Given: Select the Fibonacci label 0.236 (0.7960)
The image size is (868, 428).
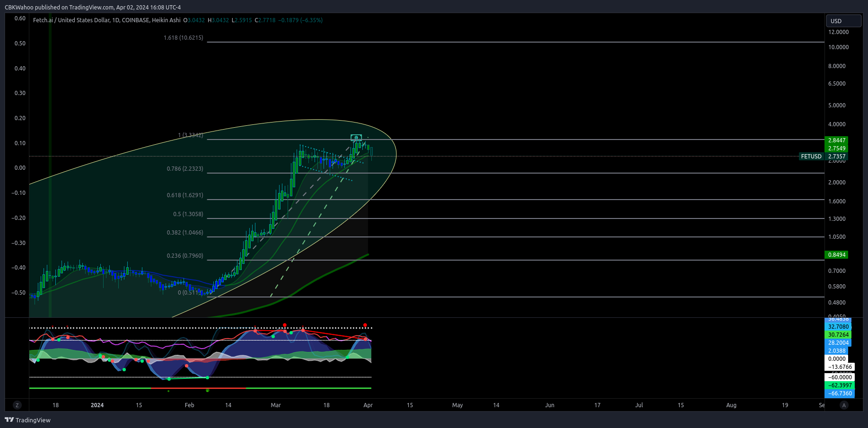Looking at the screenshot, I should [x=185, y=256].
